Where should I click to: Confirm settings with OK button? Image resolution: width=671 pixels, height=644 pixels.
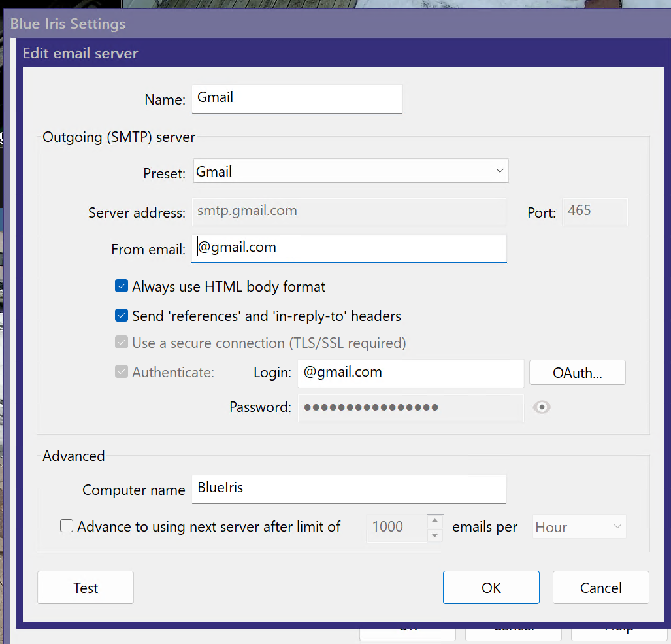(491, 587)
